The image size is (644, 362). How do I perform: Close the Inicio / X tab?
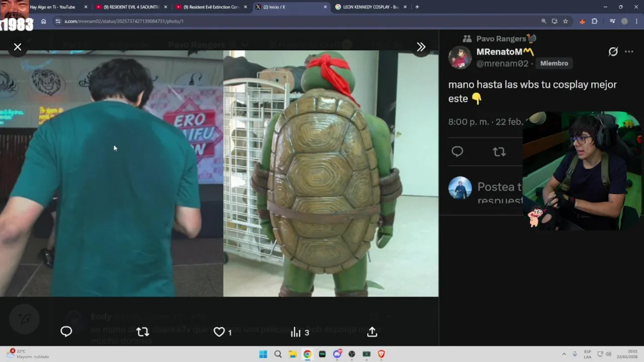pyautogui.click(x=325, y=7)
